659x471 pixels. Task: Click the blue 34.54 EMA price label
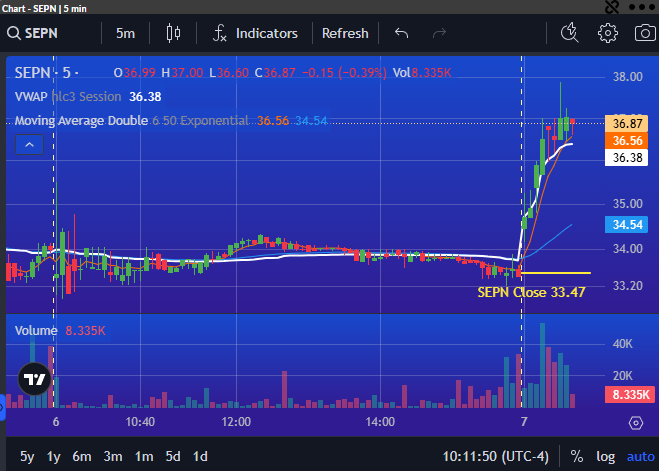tap(626, 225)
